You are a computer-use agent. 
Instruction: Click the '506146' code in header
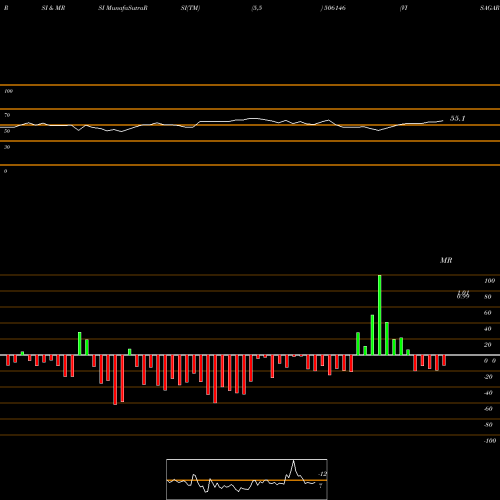335,8
